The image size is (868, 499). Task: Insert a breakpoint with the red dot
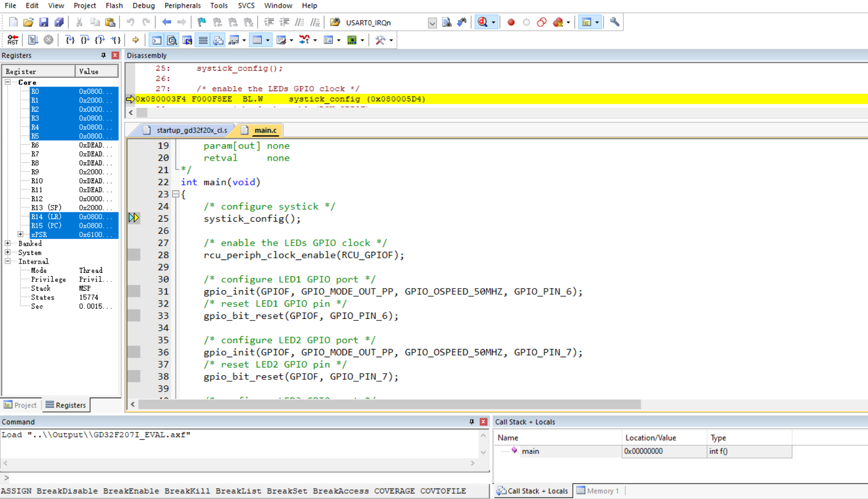pos(510,22)
